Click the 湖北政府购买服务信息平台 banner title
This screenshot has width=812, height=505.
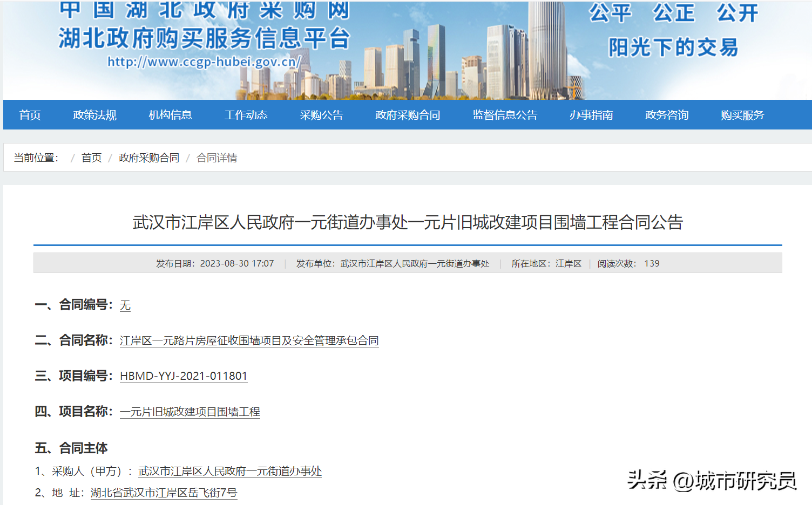coord(204,38)
